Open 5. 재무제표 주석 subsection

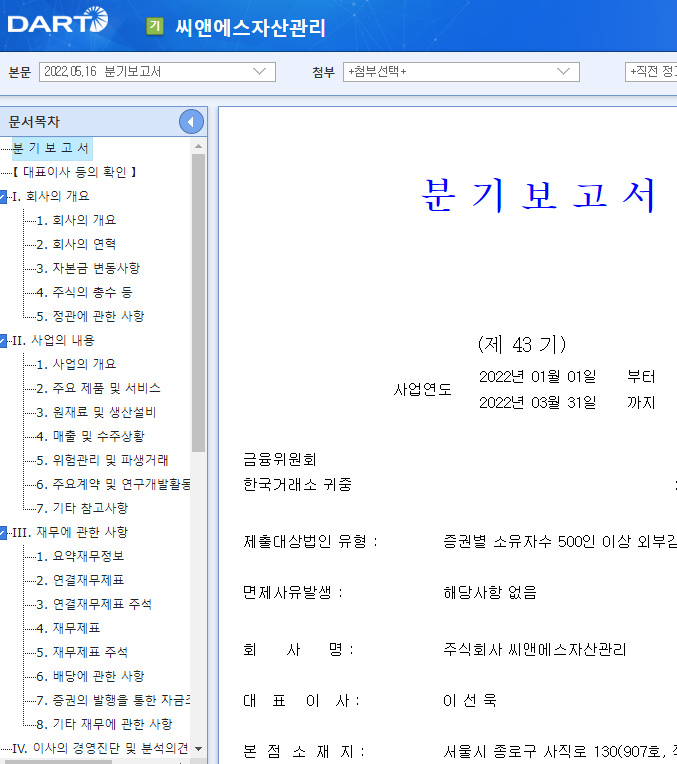(82, 652)
